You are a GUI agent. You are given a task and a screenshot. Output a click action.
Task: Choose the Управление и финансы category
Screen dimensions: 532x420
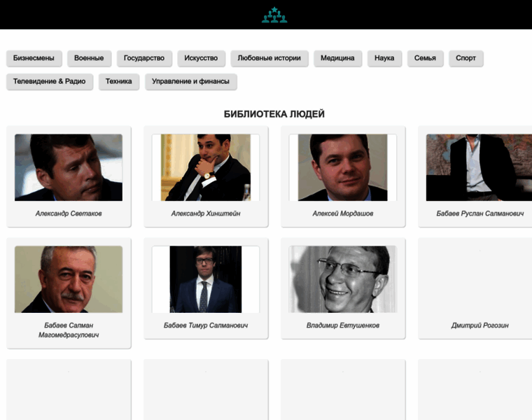tap(190, 81)
